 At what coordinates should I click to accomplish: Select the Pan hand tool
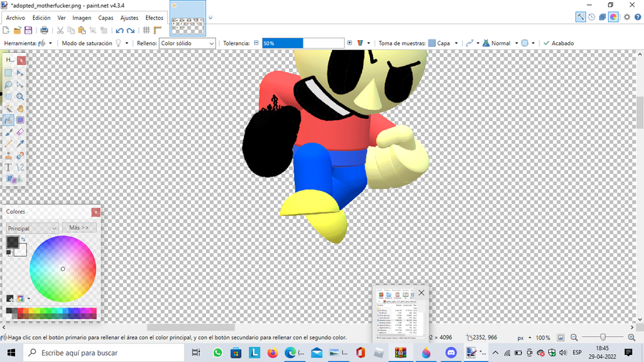20,109
